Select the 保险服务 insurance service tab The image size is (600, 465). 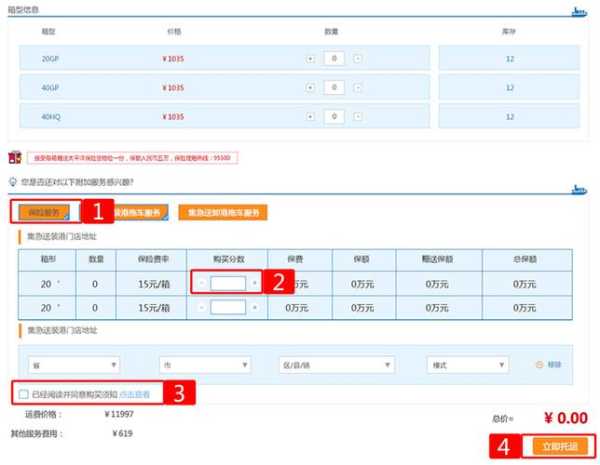pyautogui.click(x=43, y=212)
